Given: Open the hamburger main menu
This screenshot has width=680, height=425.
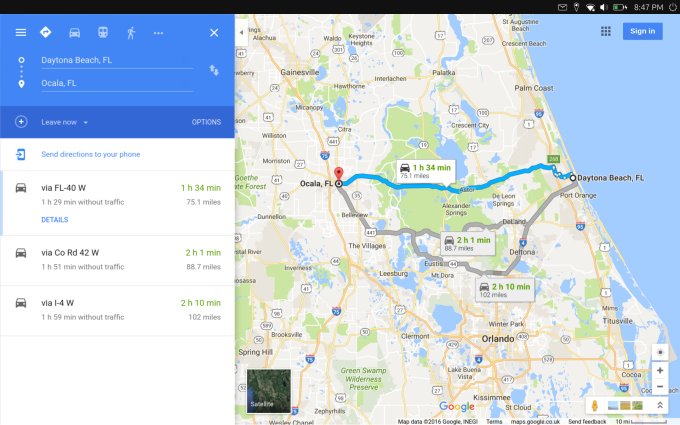Looking at the screenshot, I should pyautogui.click(x=21, y=33).
